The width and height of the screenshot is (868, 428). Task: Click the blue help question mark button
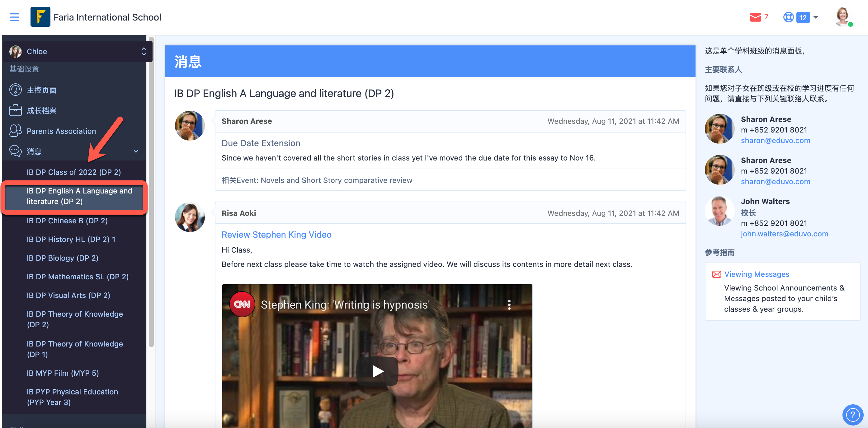pos(852,415)
